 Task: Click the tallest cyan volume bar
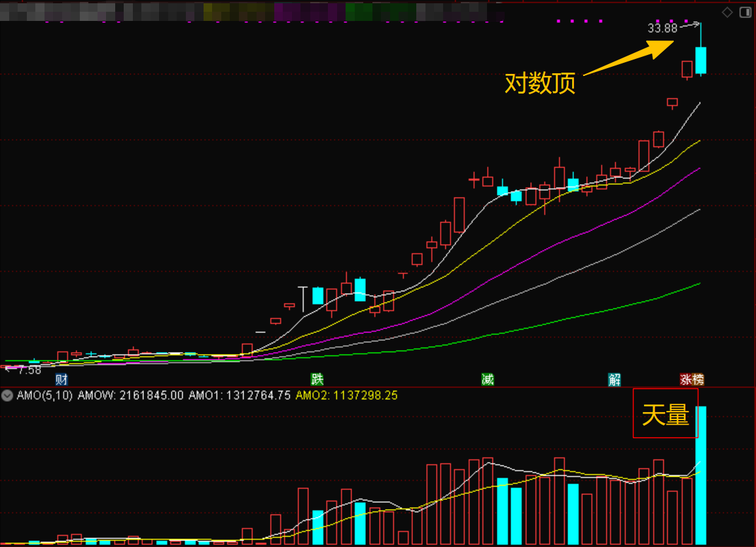(701, 474)
